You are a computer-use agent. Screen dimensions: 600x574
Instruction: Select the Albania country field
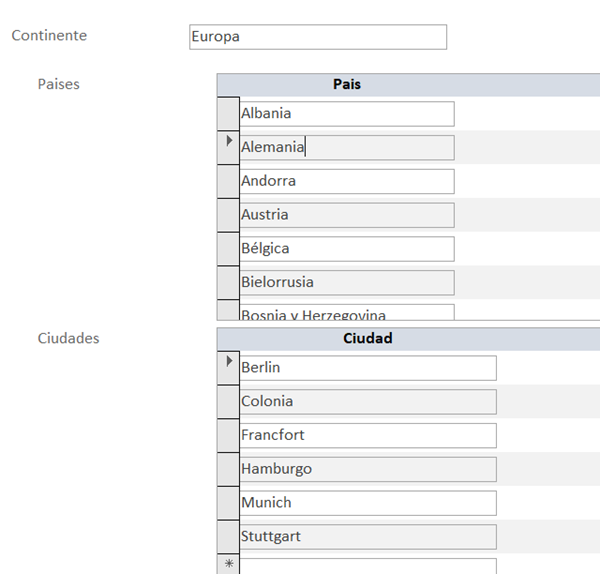point(346,114)
